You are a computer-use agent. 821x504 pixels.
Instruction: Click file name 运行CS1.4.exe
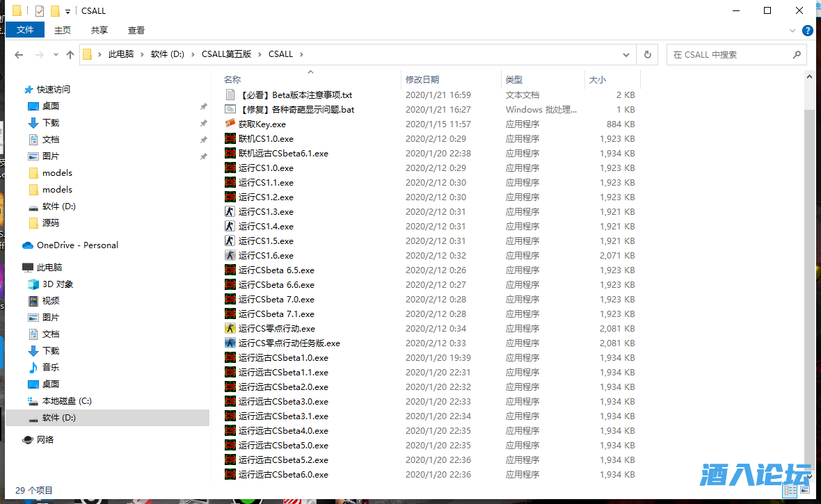(266, 227)
